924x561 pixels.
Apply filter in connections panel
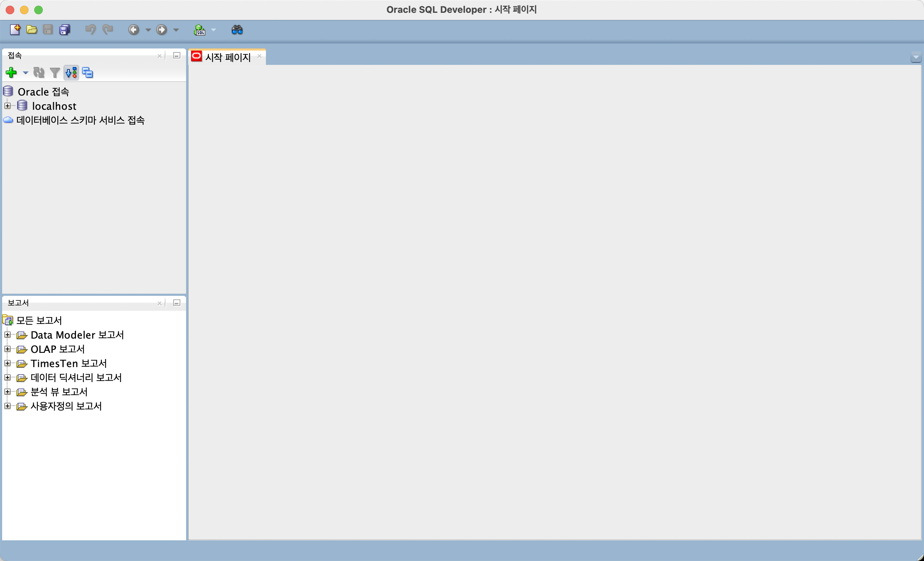55,72
